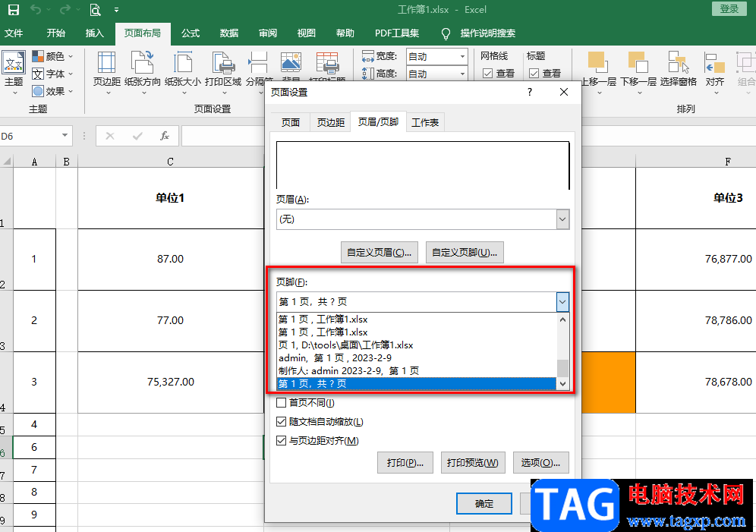Open the File (文件) ribbon tab
This screenshot has height=532, width=756.
(14, 33)
